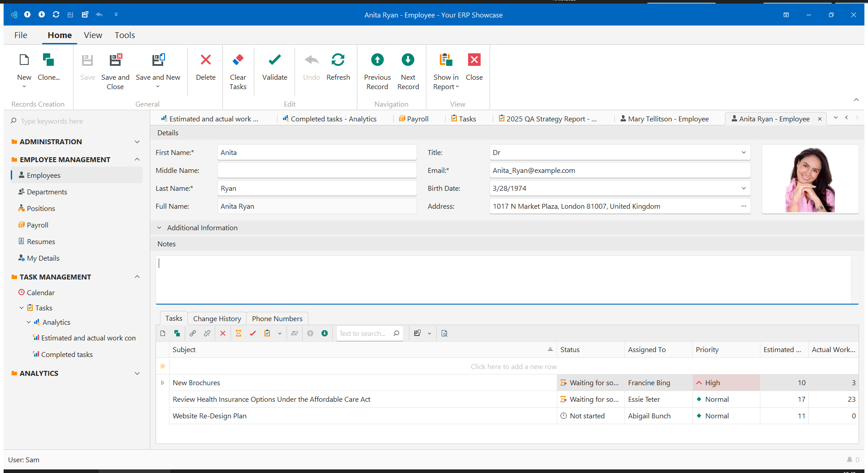This screenshot has height=473, width=868.
Task: Go to Previous Record
Action: coord(377,60)
